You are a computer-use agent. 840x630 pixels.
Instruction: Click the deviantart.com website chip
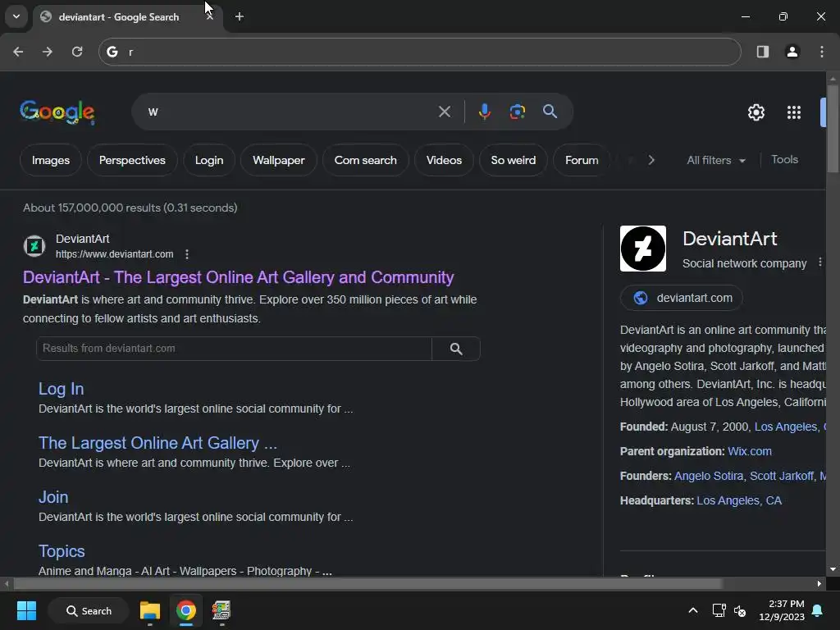(x=682, y=298)
